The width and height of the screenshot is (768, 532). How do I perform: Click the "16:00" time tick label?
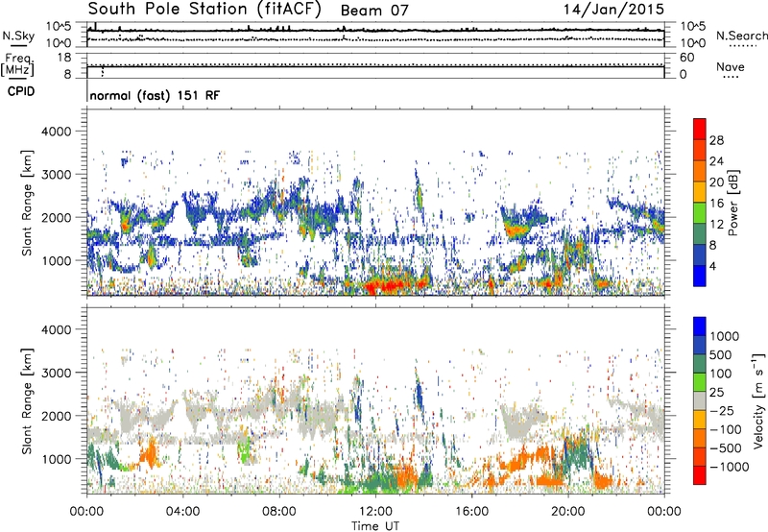(471, 512)
